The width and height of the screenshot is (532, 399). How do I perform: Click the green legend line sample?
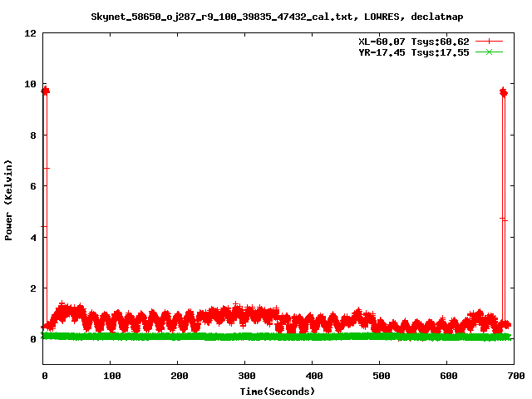[489, 52]
